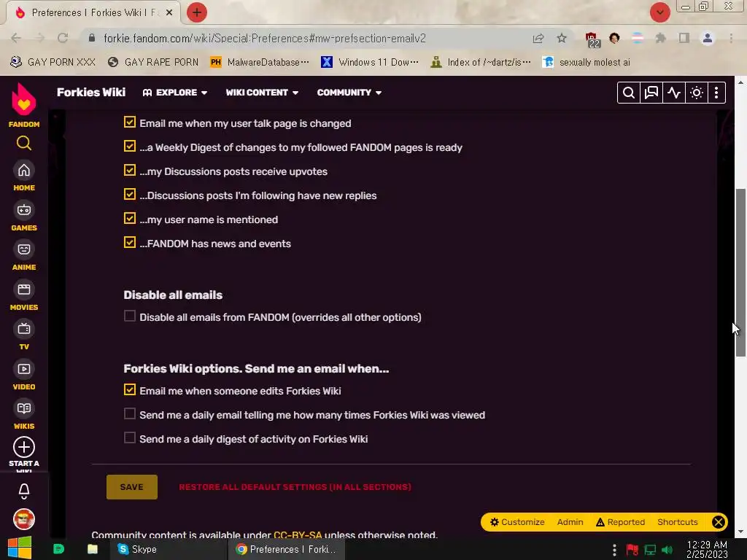Image resolution: width=747 pixels, height=560 pixels.
Task: Expand the Community dropdown
Action: point(349,93)
